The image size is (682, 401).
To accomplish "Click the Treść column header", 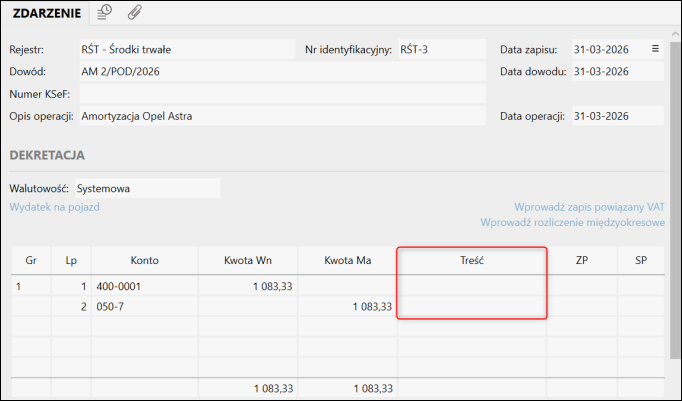I will [x=472, y=260].
